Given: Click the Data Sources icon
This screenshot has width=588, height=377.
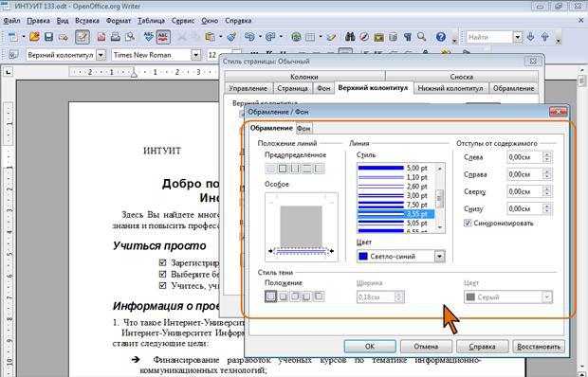Looking at the screenshot, I should pos(393,37).
